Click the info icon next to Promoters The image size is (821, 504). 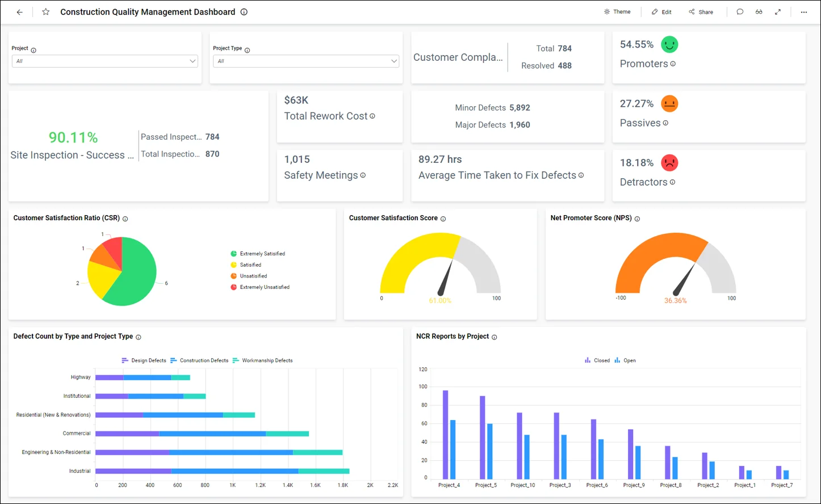673,64
